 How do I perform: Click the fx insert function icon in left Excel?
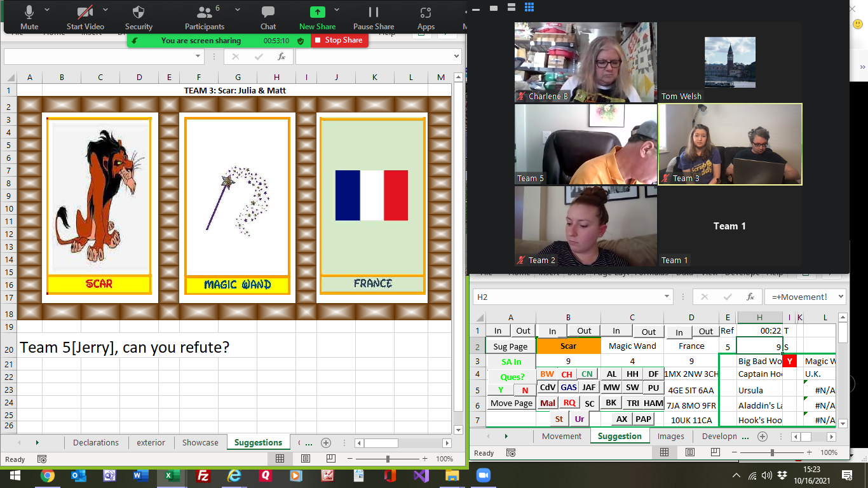click(281, 57)
